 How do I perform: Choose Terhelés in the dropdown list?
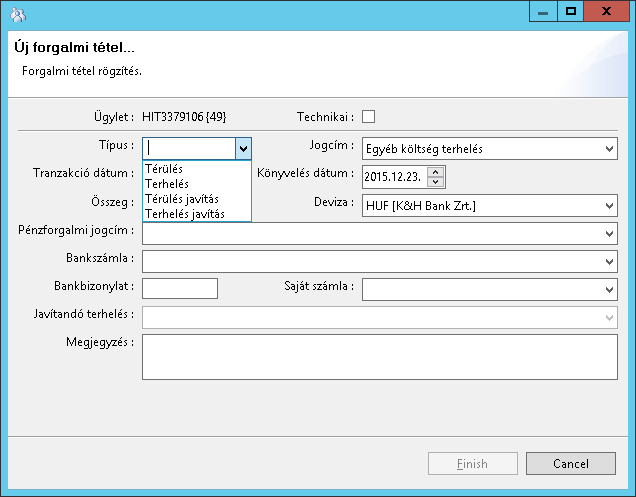167,184
